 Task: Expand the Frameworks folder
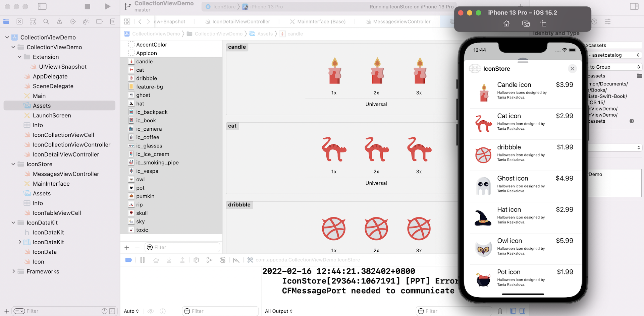pyautogui.click(x=13, y=271)
